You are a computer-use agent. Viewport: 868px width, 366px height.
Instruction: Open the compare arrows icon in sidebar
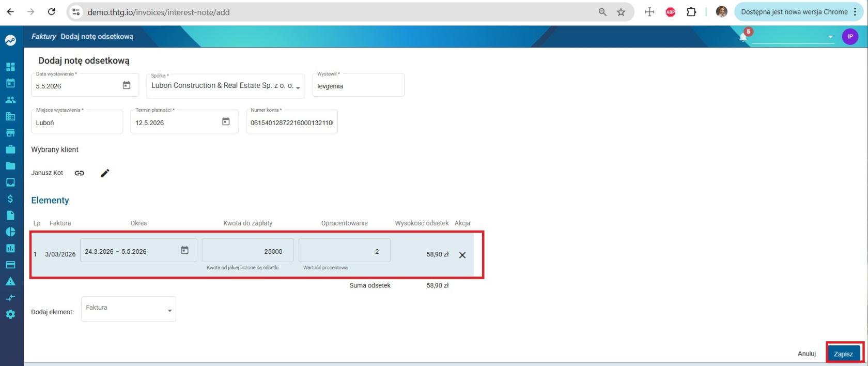(10, 298)
